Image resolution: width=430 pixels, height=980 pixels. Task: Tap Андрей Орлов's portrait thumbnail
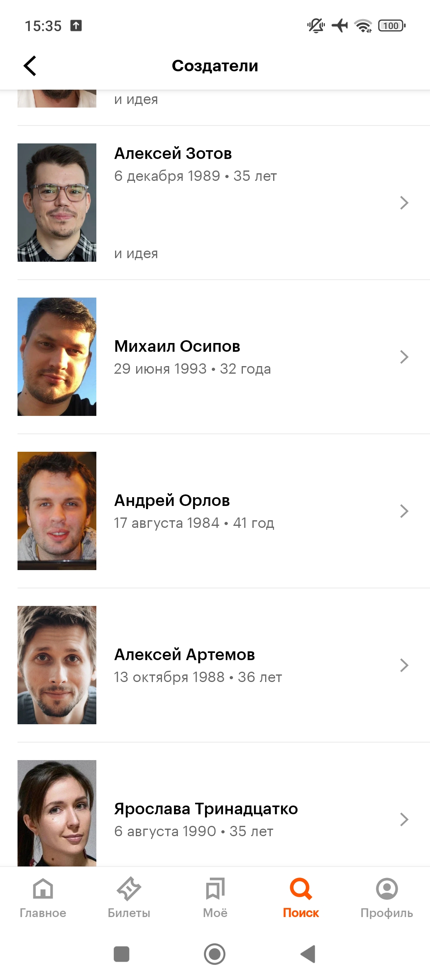pyautogui.click(x=57, y=511)
